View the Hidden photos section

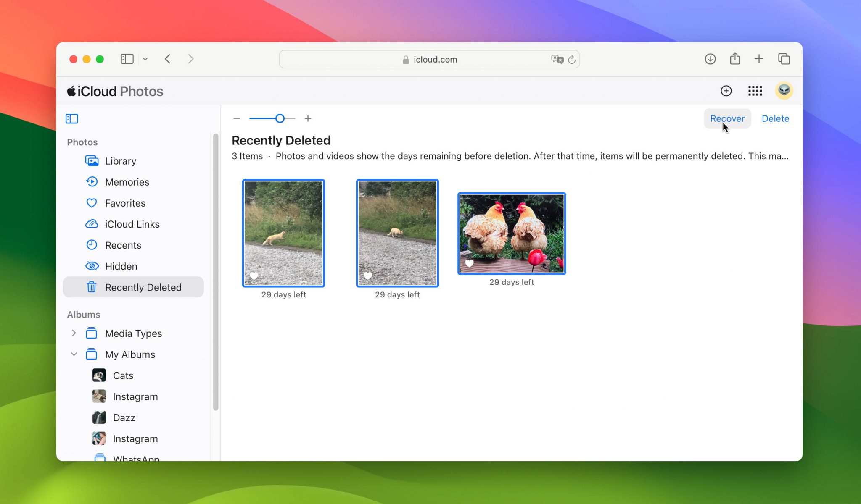(121, 266)
